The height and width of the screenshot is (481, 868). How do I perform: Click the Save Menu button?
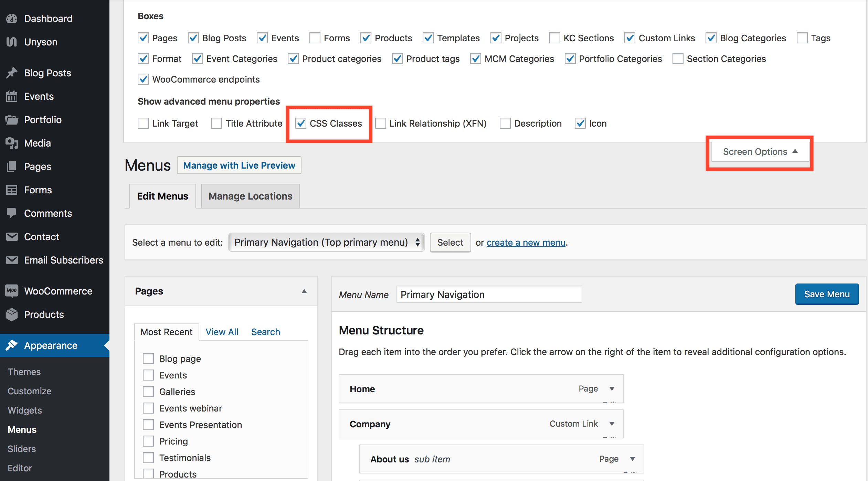pos(827,294)
